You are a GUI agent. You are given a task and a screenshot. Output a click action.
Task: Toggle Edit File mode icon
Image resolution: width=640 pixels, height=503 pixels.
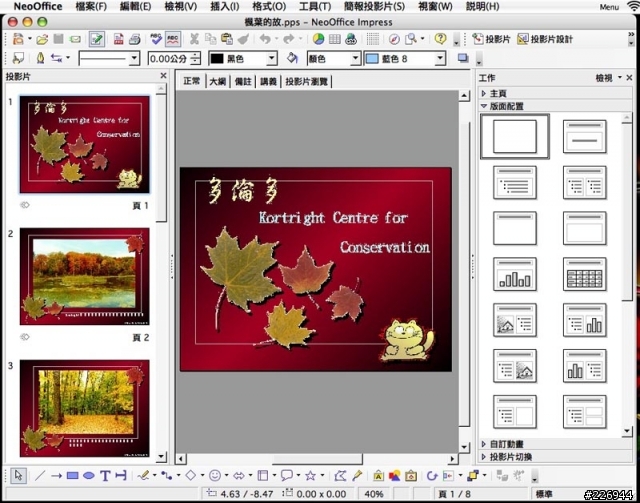click(x=97, y=39)
